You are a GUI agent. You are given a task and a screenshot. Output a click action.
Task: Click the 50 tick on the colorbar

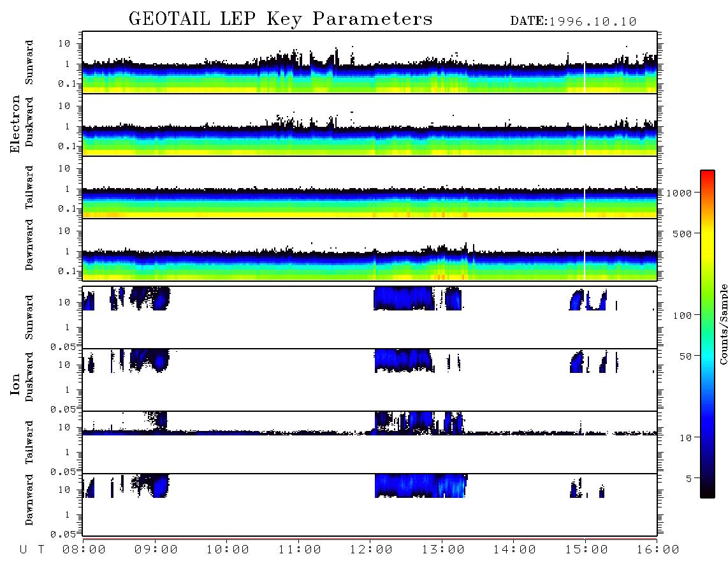(x=686, y=356)
